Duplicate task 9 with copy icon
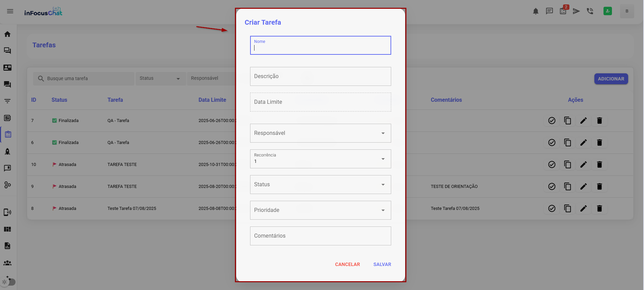 568,187
